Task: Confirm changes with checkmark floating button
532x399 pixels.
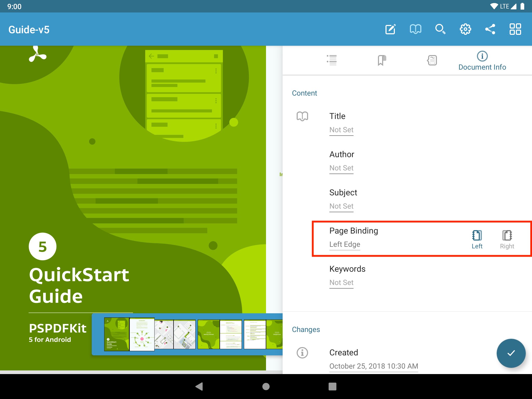Action: click(511, 353)
